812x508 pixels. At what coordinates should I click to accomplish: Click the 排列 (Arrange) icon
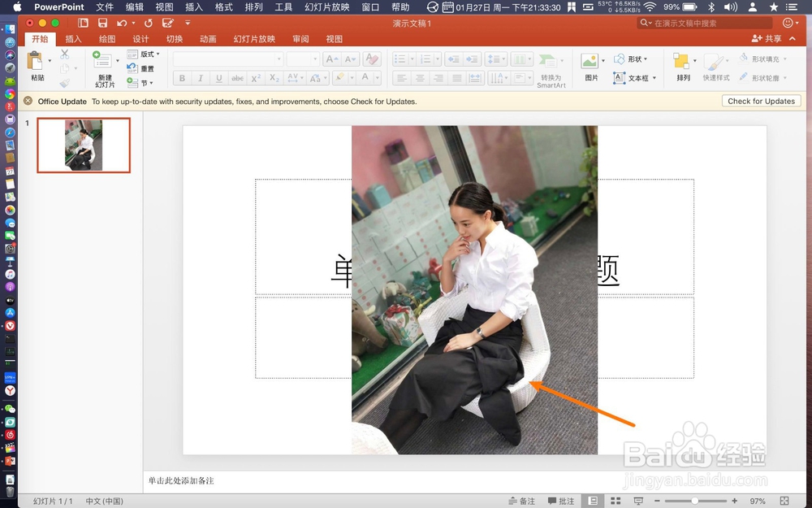point(682,63)
